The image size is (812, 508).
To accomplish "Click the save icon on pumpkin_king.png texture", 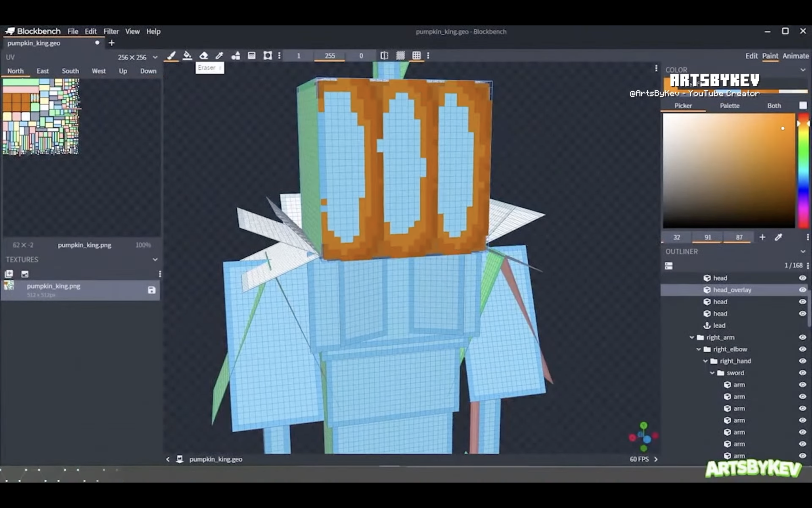I will pos(151,290).
